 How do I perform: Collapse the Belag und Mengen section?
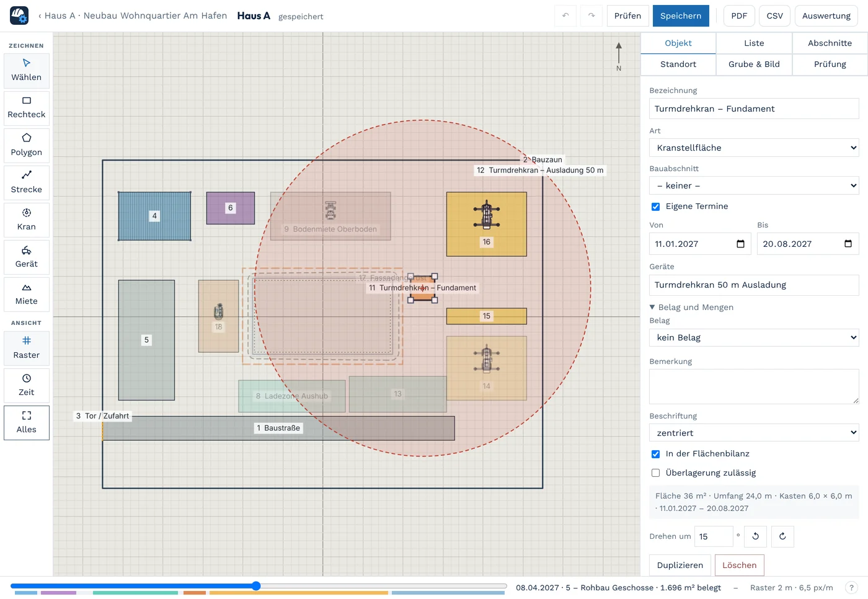tap(691, 307)
